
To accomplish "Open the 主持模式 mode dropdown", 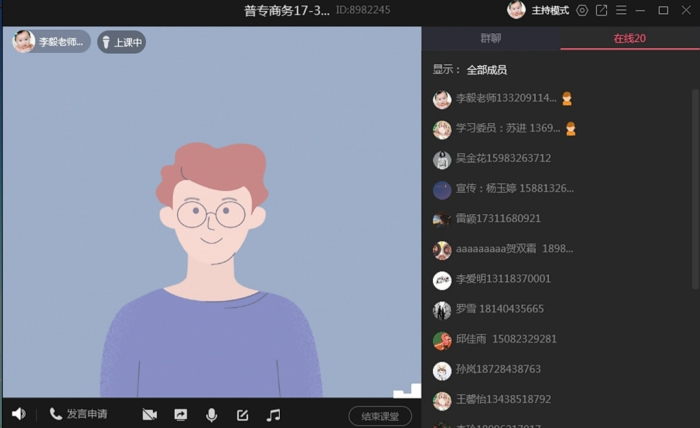I will [x=550, y=11].
